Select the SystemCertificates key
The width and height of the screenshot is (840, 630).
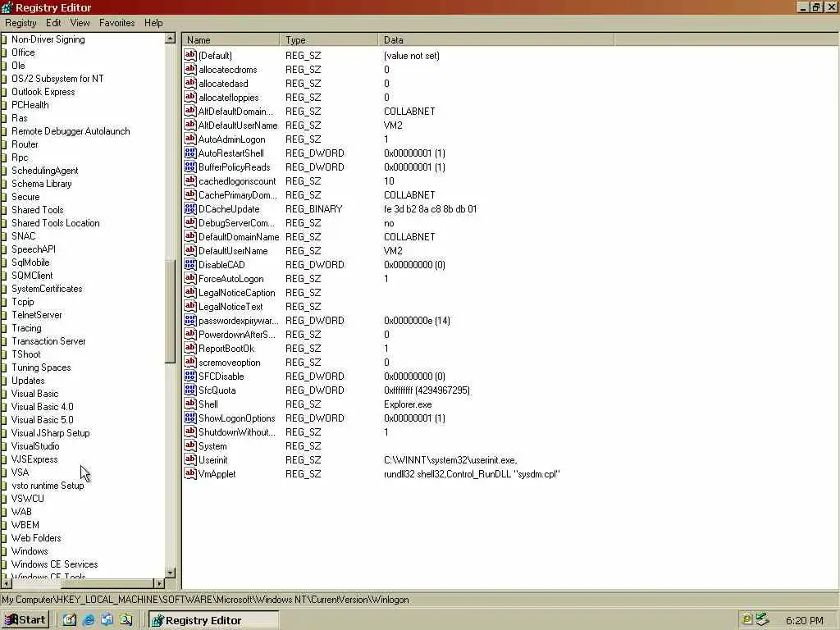pos(47,289)
